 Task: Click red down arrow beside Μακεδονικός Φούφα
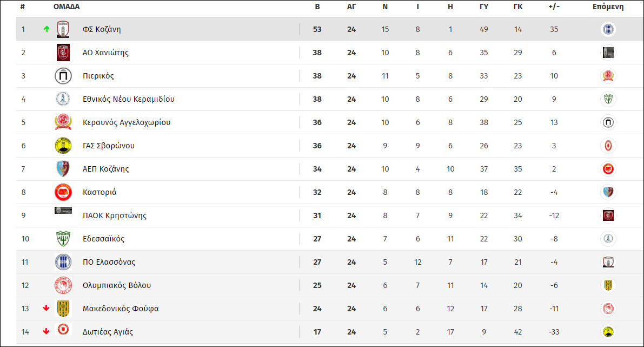tap(46, 309)
